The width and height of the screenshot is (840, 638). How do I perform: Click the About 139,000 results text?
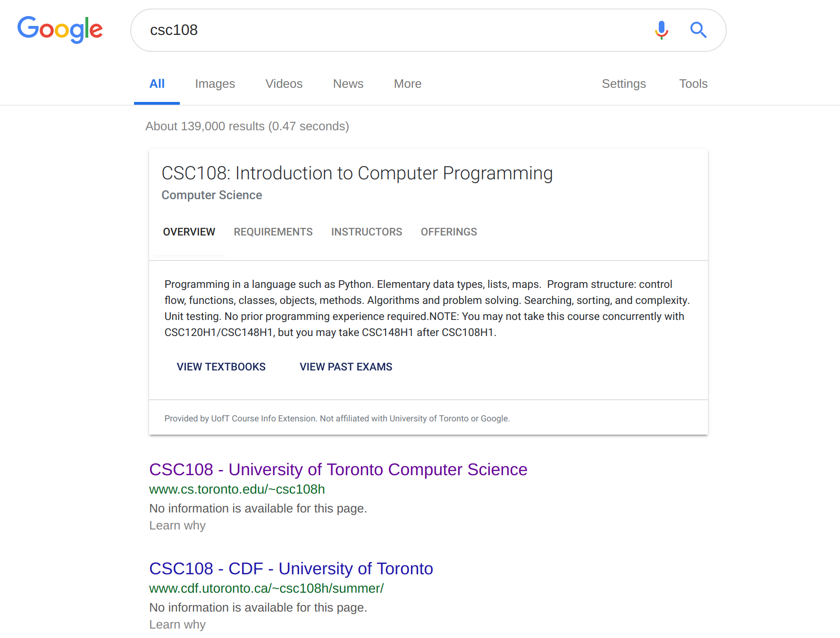point(247,126)
